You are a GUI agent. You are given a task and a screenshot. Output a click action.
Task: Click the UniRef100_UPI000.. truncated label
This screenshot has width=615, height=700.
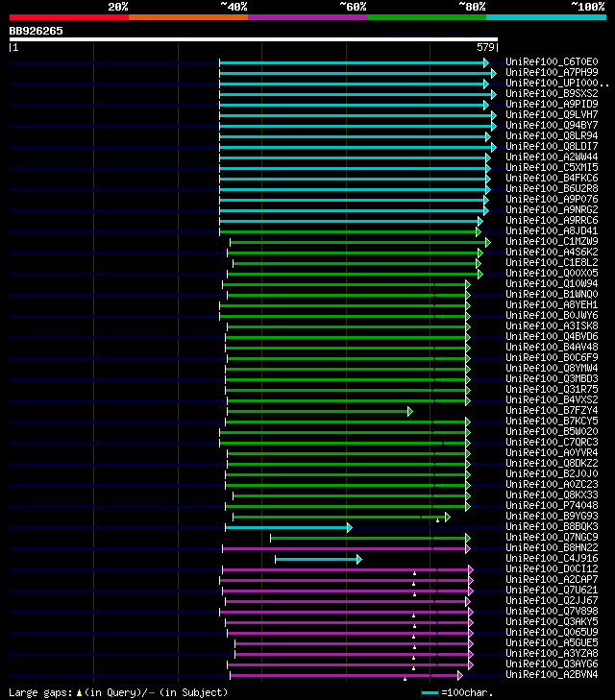pos(557,83)
